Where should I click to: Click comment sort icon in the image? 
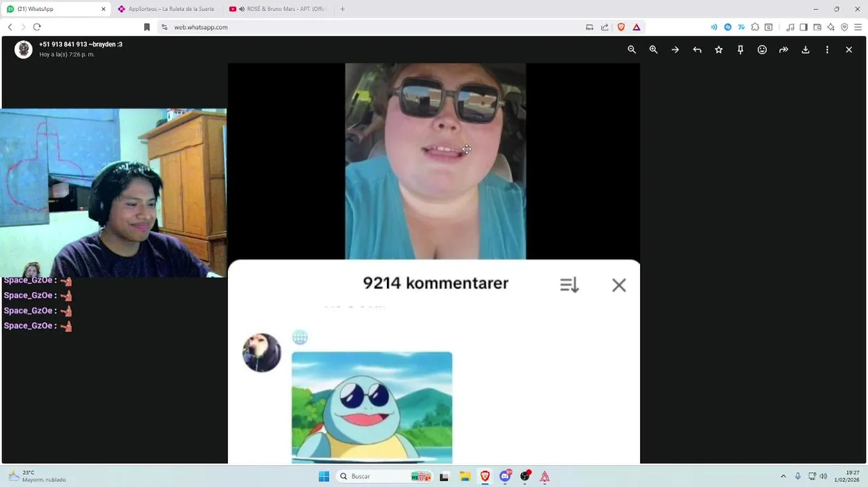click(x=570, y=285)
